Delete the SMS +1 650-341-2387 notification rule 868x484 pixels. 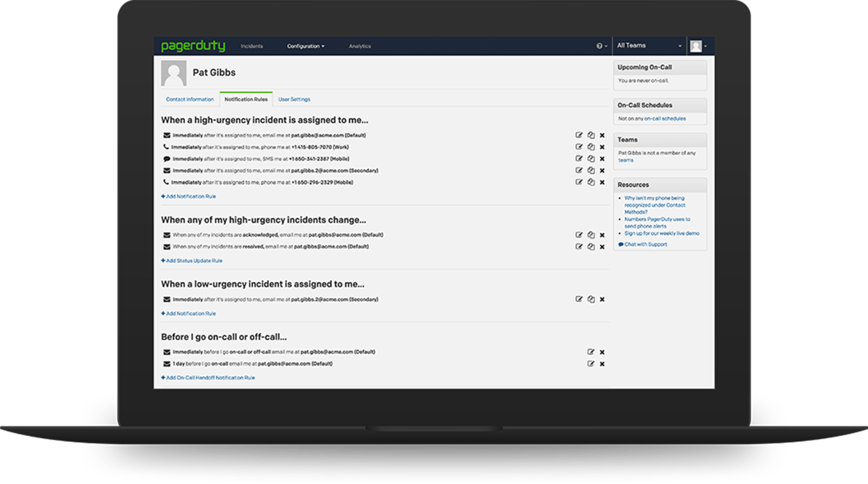[602, 159]
